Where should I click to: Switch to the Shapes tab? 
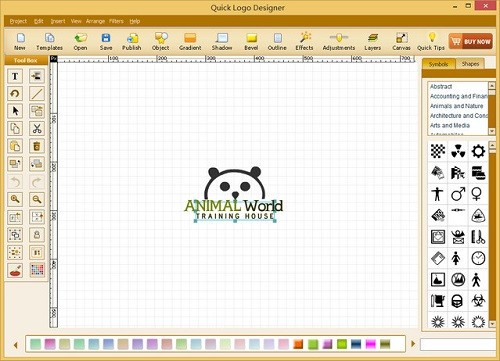pyautogui.click(x=470, y=64)
